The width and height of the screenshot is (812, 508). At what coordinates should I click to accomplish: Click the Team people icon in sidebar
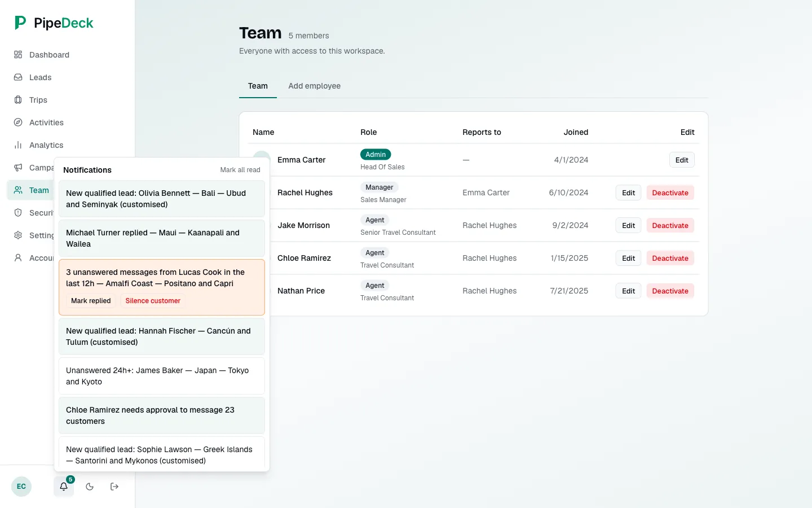tap(18, 190)
